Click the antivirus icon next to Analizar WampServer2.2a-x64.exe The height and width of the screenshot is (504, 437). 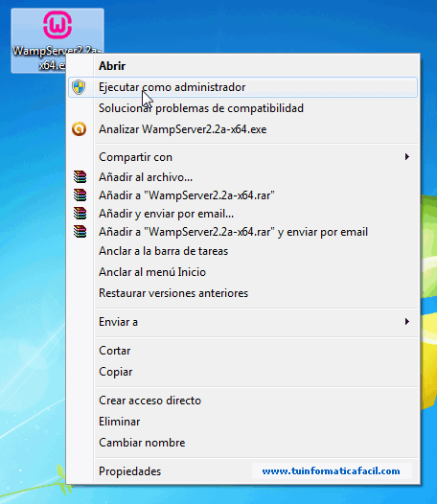click(79, 129)
